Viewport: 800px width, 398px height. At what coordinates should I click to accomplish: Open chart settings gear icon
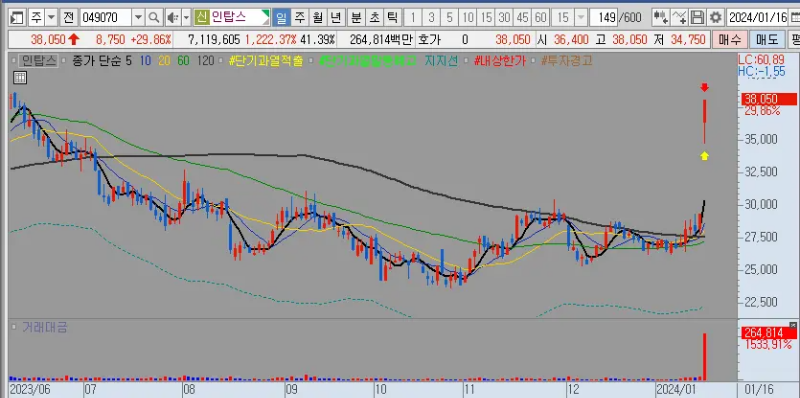pos(716,18)
